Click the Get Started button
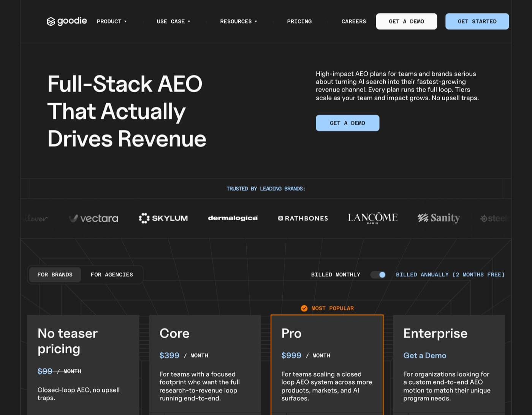 (x=477, y=21)
